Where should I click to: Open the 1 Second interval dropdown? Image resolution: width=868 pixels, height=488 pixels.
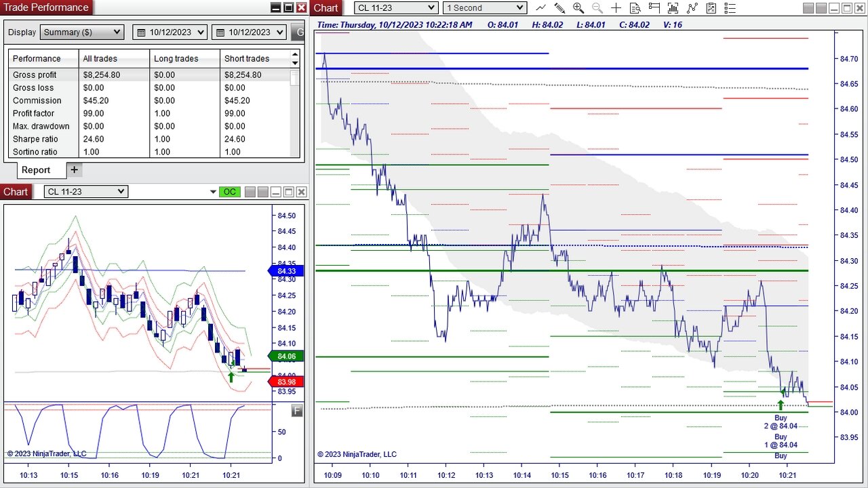(x=485, y=7)
